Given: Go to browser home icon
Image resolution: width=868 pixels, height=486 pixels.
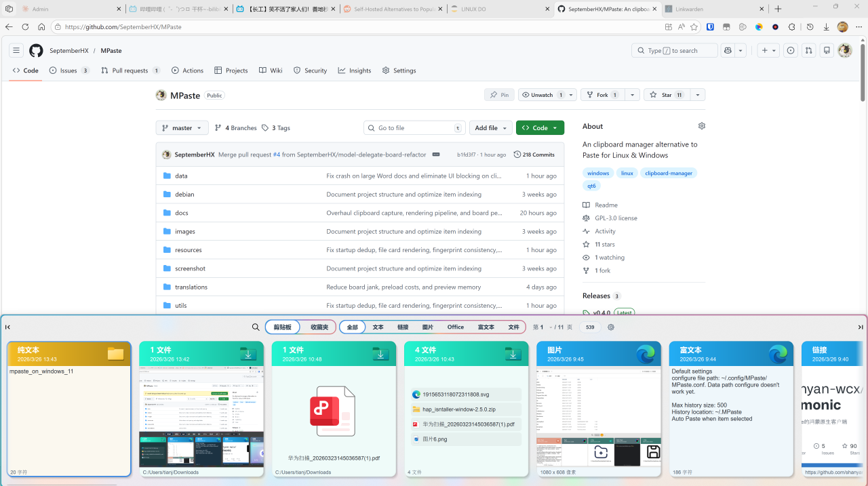Looking at the screenshot, I should tap(41, 27).
